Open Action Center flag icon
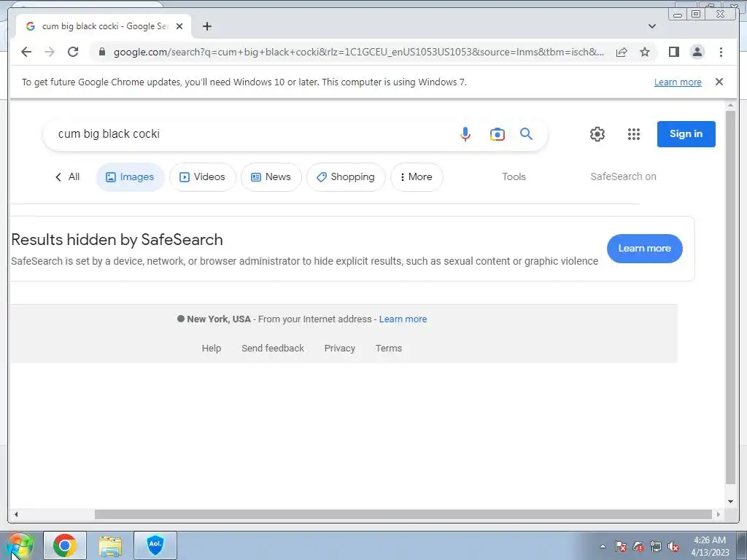747x560 pixels. pos(620,546)
